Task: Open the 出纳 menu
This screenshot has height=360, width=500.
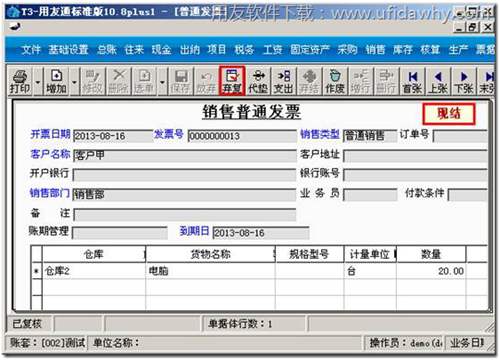Action: tap(190, 50)
